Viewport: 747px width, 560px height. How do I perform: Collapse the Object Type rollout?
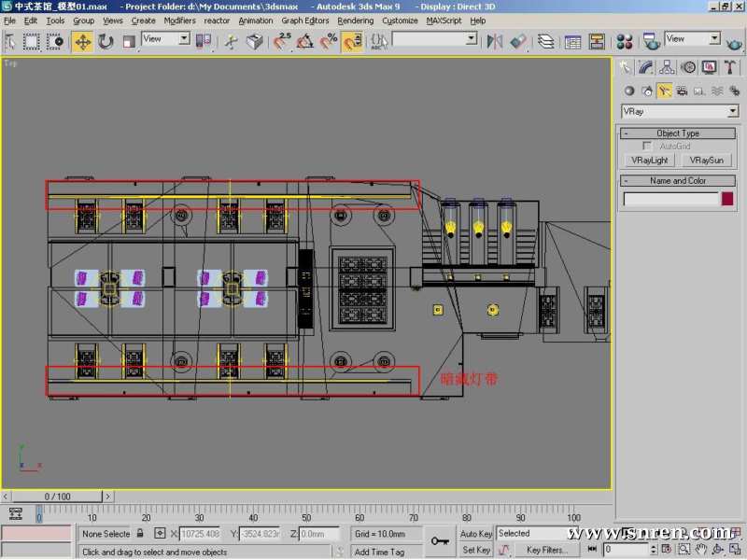(x=678, y=133)
